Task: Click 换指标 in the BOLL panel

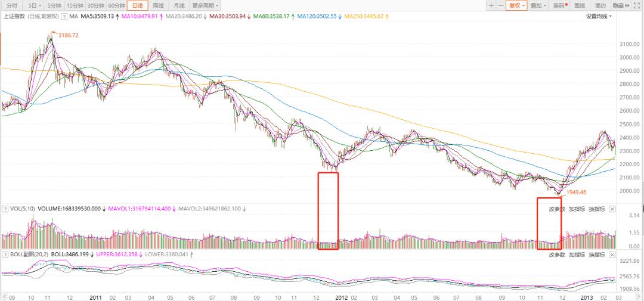Action: tap(597, 255)
